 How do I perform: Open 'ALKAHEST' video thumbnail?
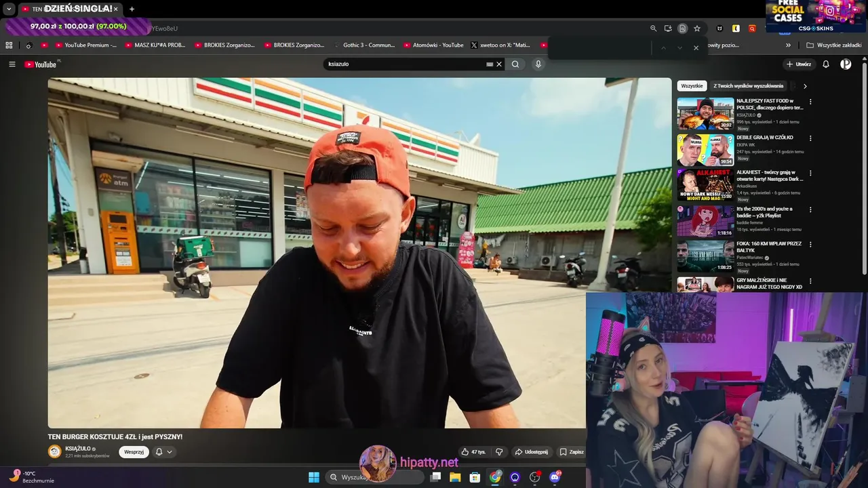(705, 184)
